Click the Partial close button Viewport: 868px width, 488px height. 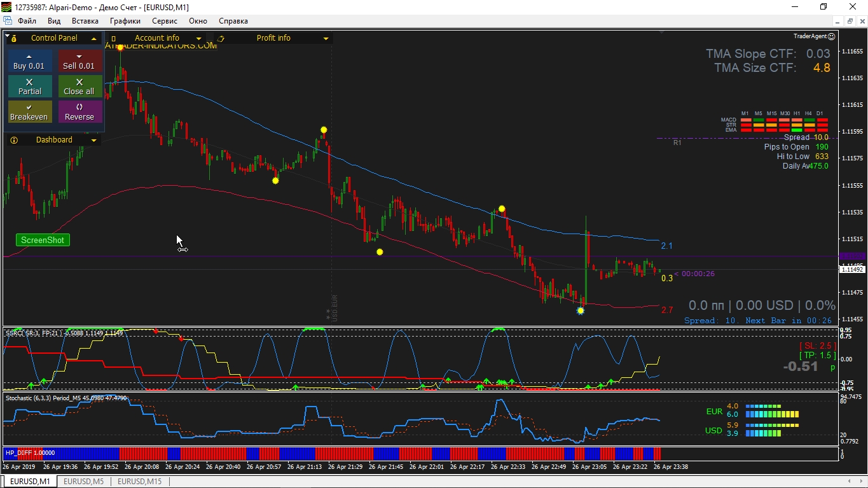[29, 87]
